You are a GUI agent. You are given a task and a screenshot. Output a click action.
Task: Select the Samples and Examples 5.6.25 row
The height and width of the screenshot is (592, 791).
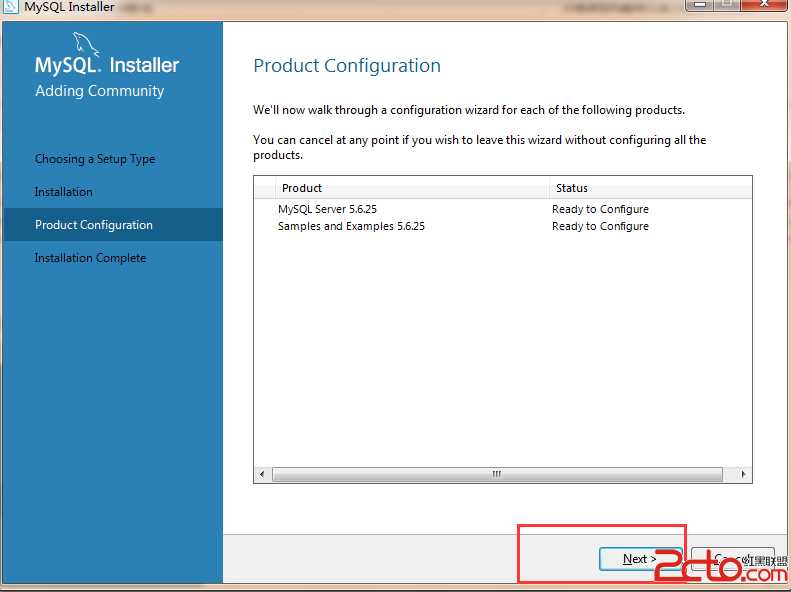click(x=502, y=226)
